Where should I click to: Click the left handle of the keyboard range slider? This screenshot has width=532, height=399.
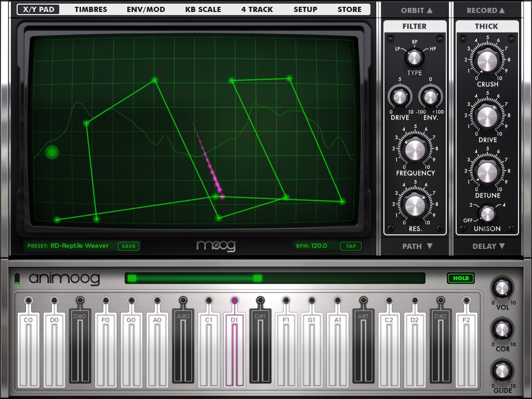point(132,278)
